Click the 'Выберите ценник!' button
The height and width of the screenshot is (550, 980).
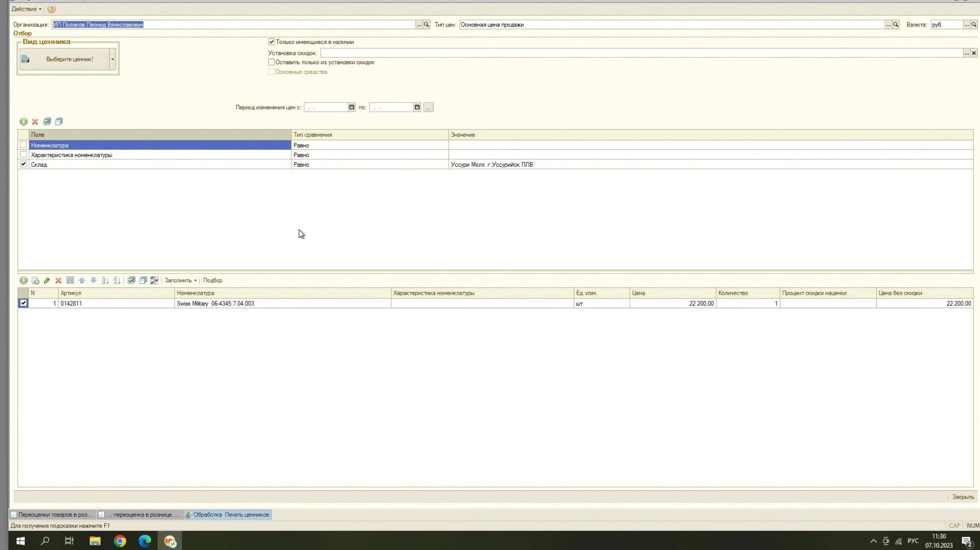tap(64, 59)
